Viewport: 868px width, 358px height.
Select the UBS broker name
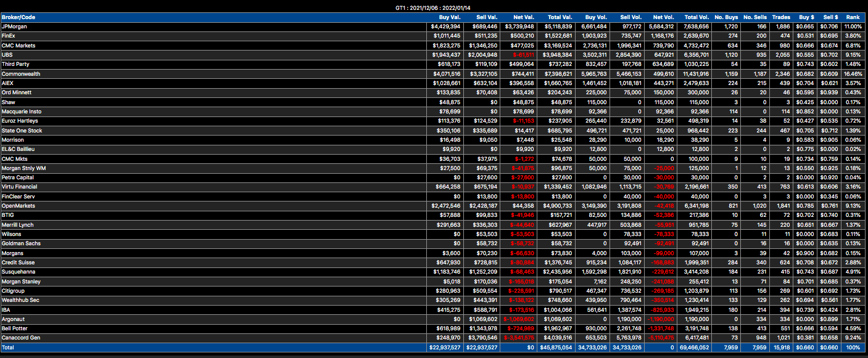[x=7, y=55]
